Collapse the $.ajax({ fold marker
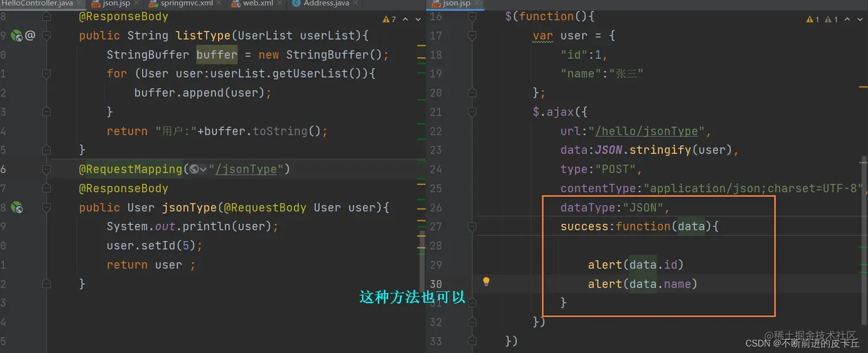The height and width of the screenshot is (353, 868). pyautogui.click(x=472, y=112)
